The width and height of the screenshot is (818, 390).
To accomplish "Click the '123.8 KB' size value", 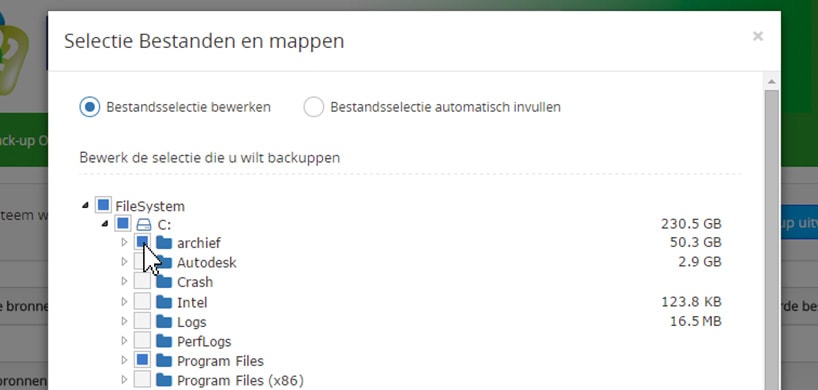I will pyautogui.click(x=691, y=301).
